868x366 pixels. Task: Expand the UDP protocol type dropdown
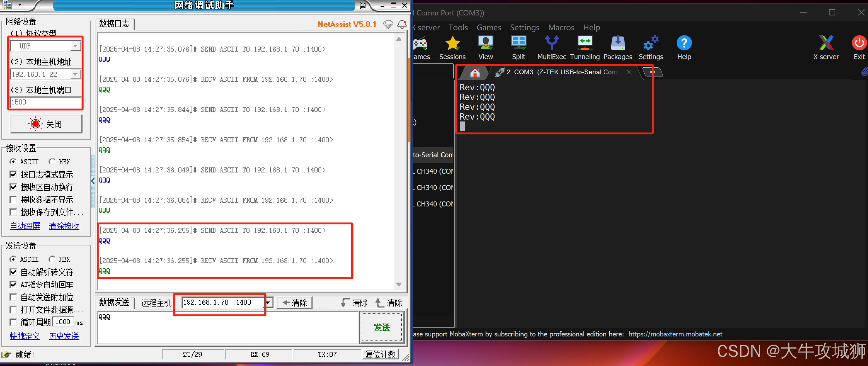point(76,46)
